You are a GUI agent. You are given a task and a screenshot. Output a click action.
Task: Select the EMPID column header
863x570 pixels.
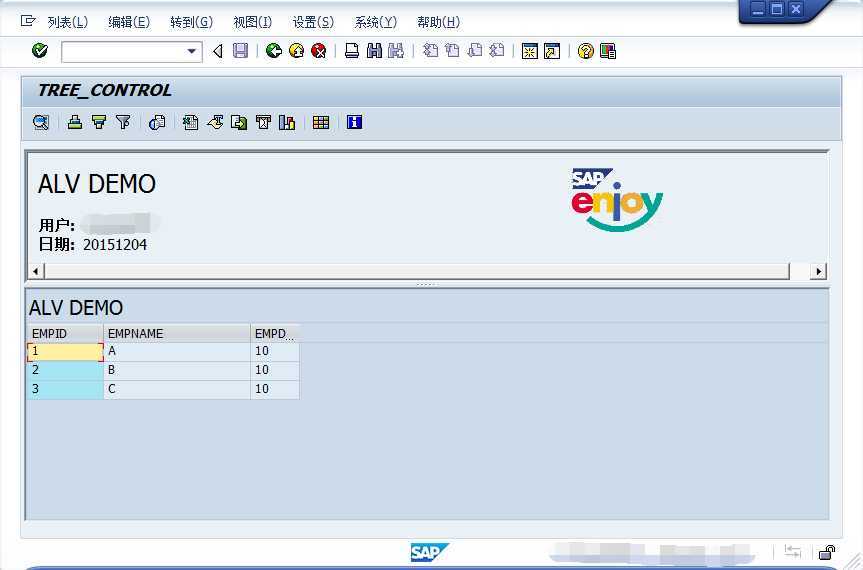click(65, 333)
